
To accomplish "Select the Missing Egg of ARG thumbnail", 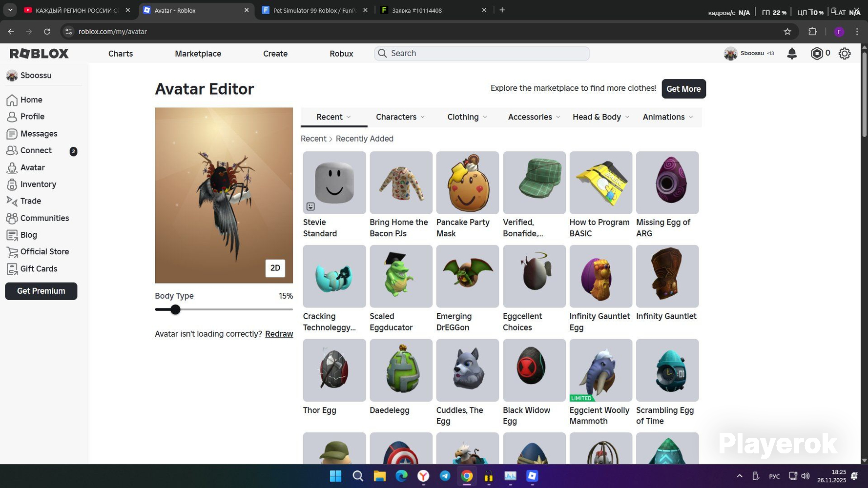I will [667, 183].
